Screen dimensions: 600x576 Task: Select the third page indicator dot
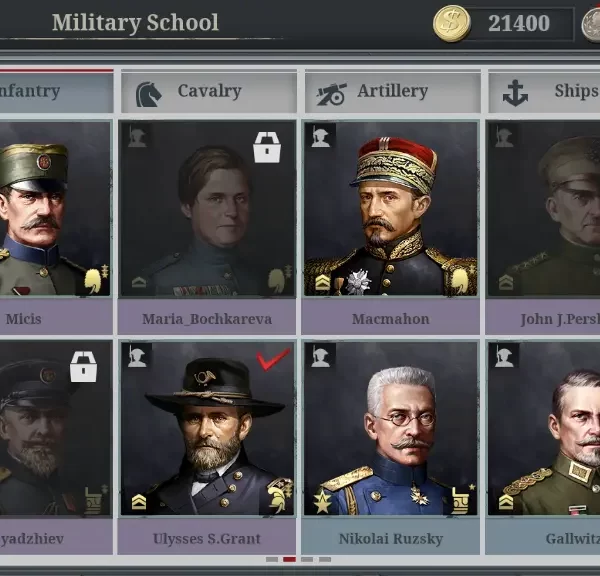point(307,560)
